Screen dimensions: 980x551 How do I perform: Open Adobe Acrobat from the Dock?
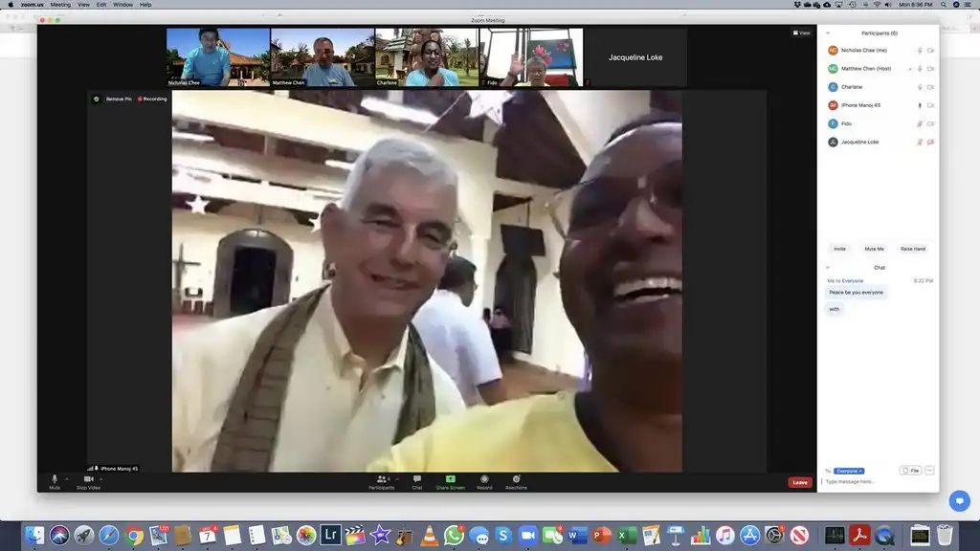(x=859, y=536)
